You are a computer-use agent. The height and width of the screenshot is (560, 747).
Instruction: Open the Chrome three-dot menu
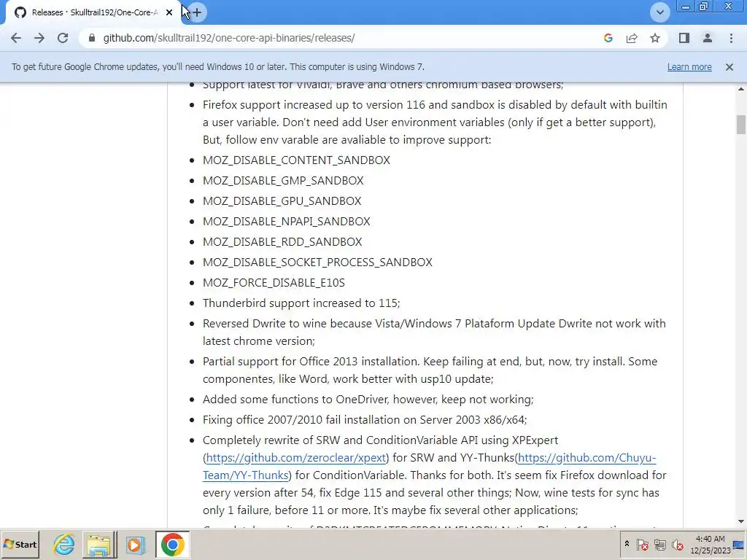[731, 38]
